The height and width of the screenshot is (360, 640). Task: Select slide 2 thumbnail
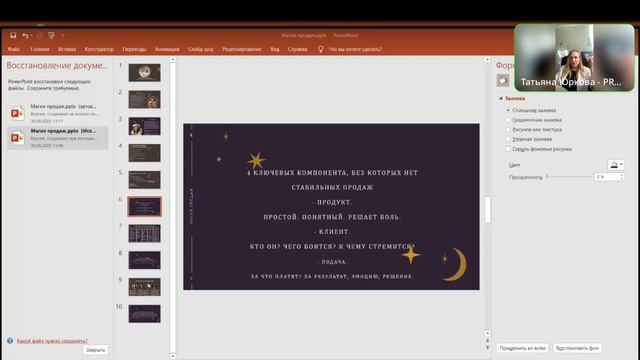click(144, 99)
